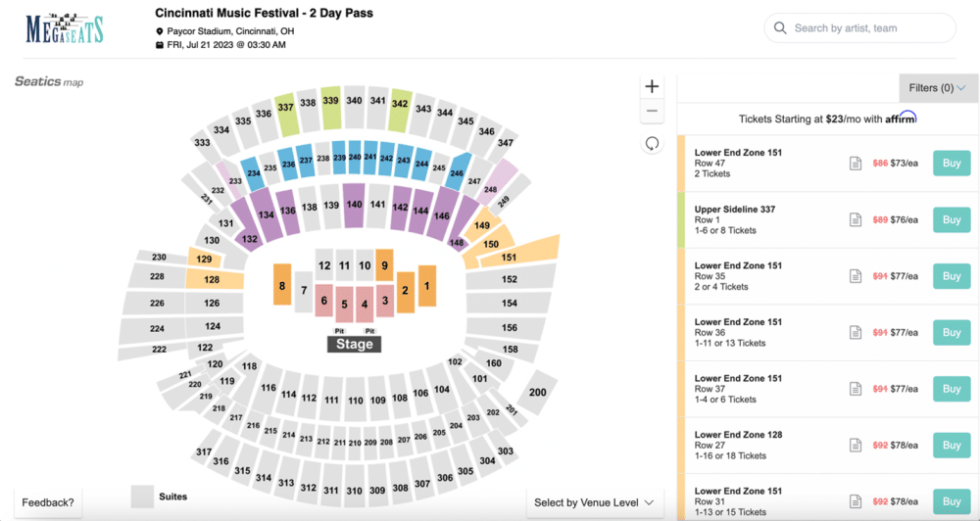Zoom in on the seating map
This screenshot has width=980, height=521.
click(652, 86)
